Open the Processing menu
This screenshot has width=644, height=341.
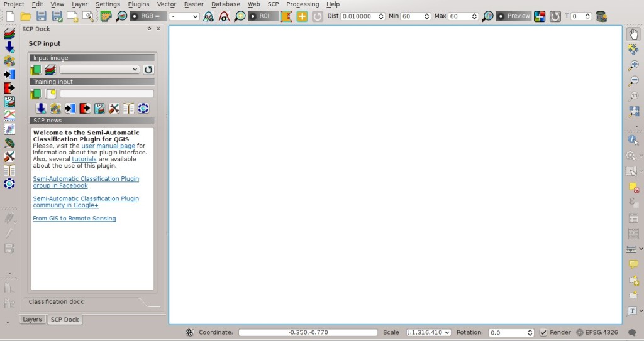coord(303,4)
